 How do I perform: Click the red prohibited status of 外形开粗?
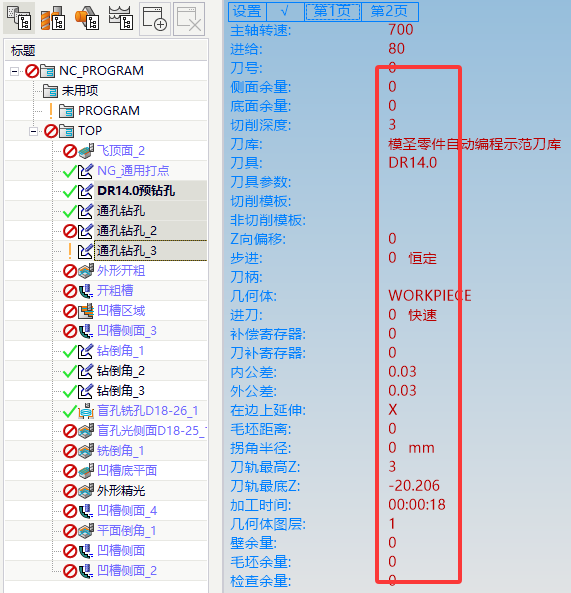click(70, 271)
